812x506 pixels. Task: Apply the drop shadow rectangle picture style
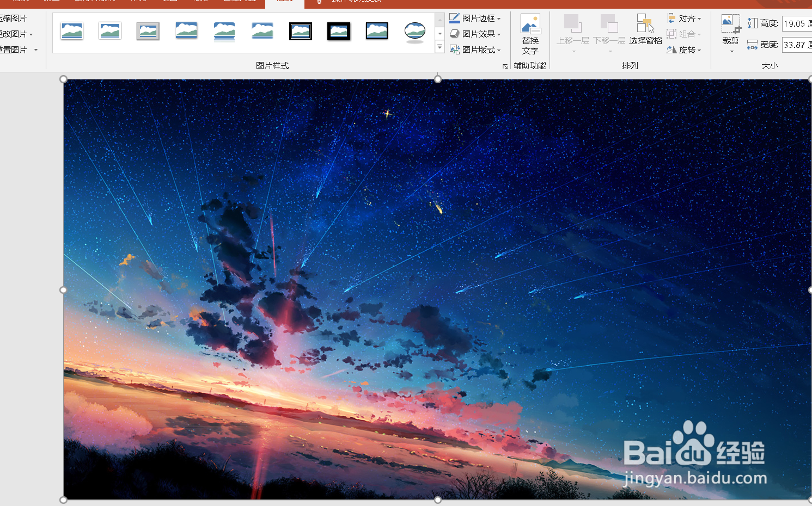186,31
